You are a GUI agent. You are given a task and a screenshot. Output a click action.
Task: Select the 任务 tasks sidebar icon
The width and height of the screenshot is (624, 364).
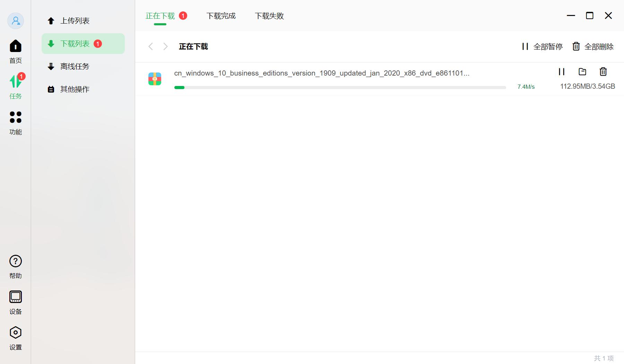point(15,87)
